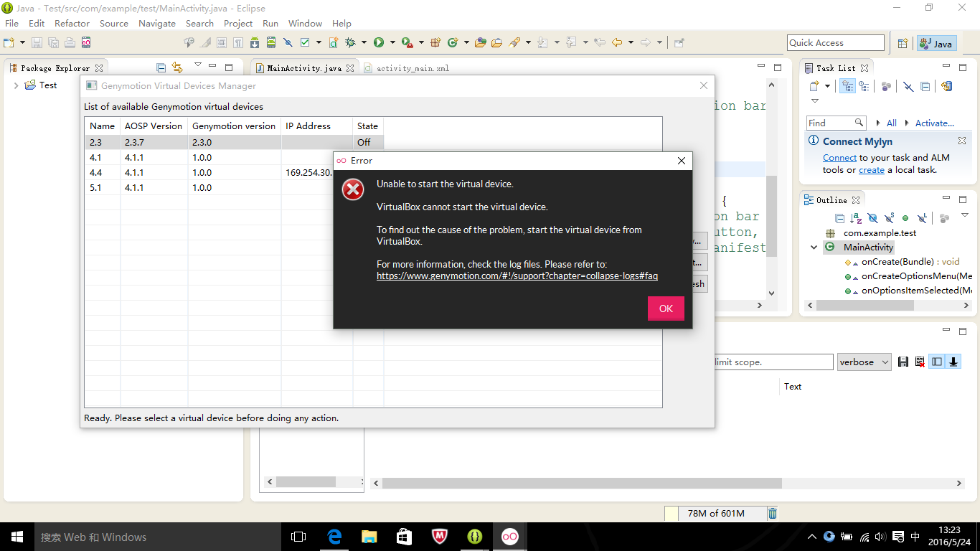Click the Save All toolbar icon
The height and width of the screenshot is (551, 980).
click(53, 42)
